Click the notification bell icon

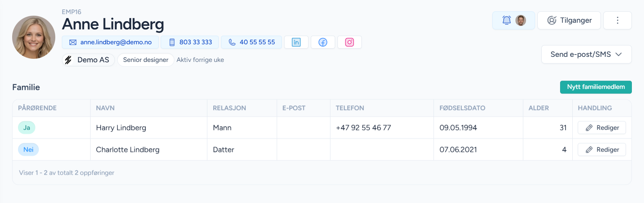pyautogui.click(x=506, y=20)
